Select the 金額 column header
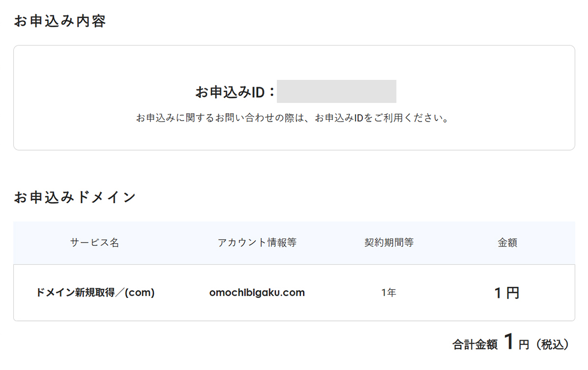This screenshot has width=588, height=370. coord(507,243)
